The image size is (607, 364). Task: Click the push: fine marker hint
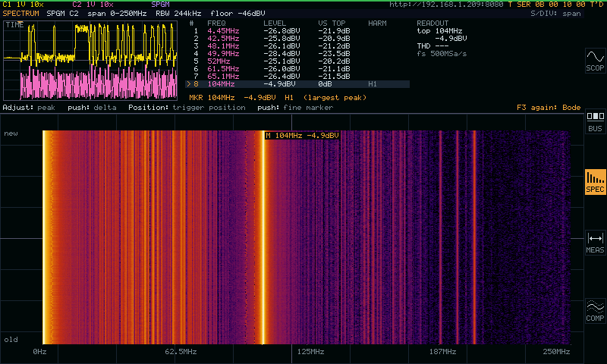point(295,107)
